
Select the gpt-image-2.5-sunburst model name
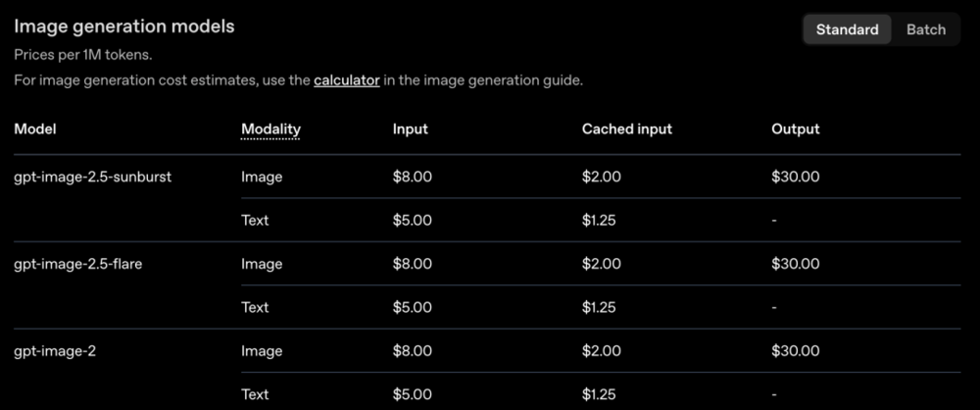tap(92, 177)
